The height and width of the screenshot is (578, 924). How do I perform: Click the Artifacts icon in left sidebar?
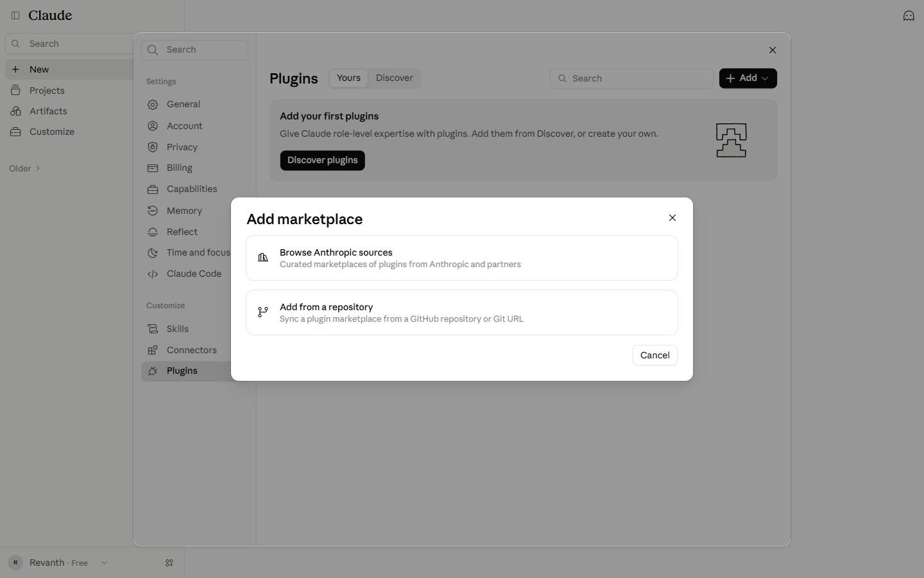(x=15, y=111)
